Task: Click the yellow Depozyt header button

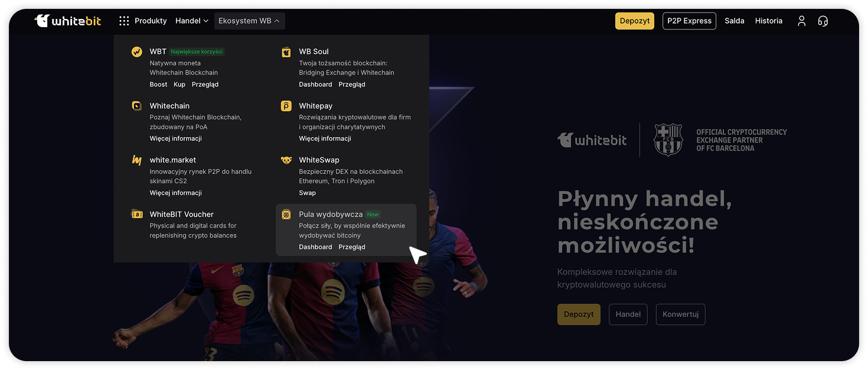Action: [635, 21]
